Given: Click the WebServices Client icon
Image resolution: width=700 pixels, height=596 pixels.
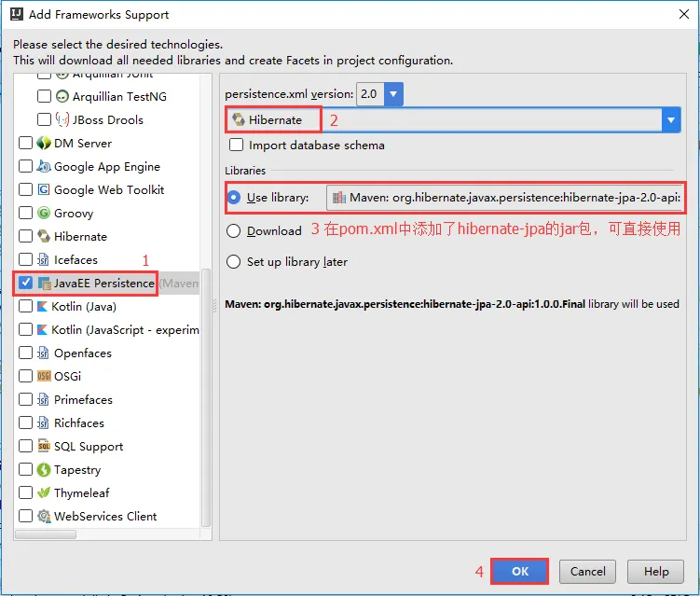Looking at the screenshot, I should [44, 516].
